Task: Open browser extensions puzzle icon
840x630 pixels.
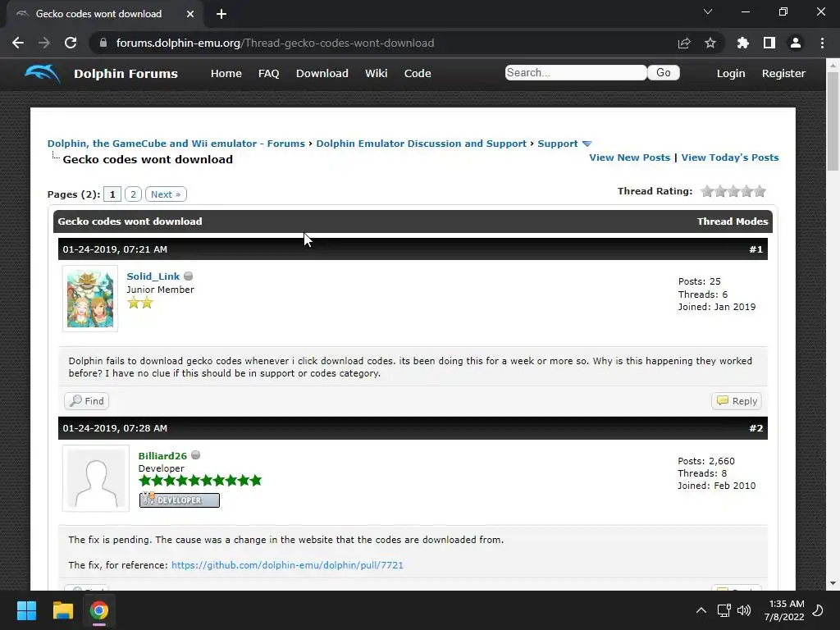Action: click(x=742, y=43)
